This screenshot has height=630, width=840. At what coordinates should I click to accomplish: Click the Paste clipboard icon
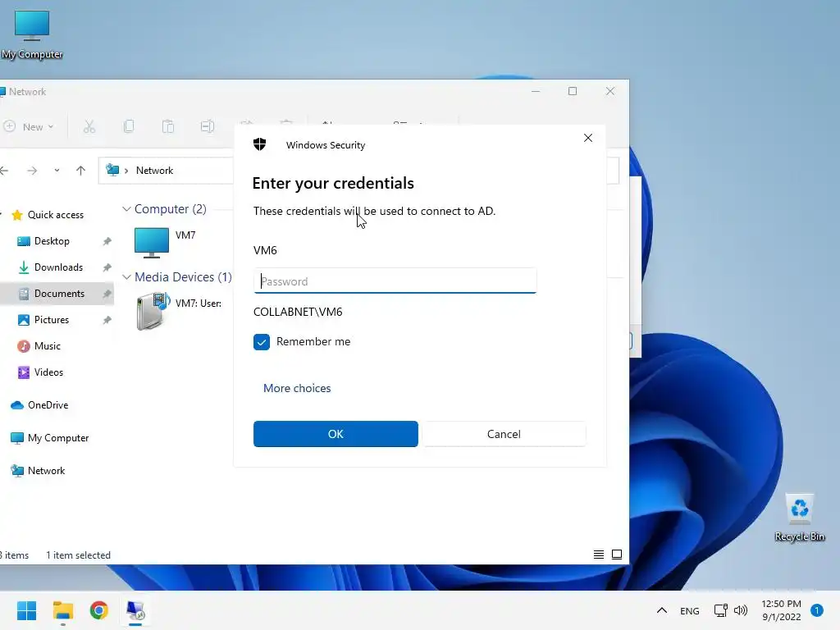(168, 127)
